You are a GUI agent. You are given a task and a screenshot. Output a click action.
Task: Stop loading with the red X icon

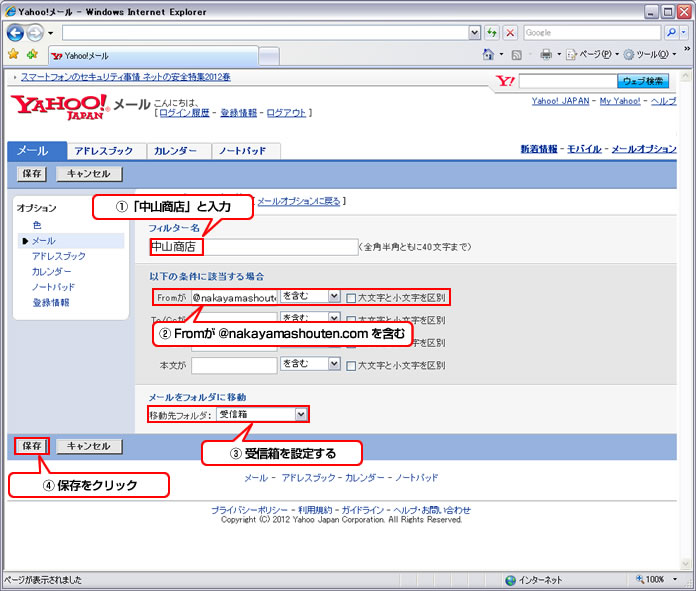click(x=510, y=32)
